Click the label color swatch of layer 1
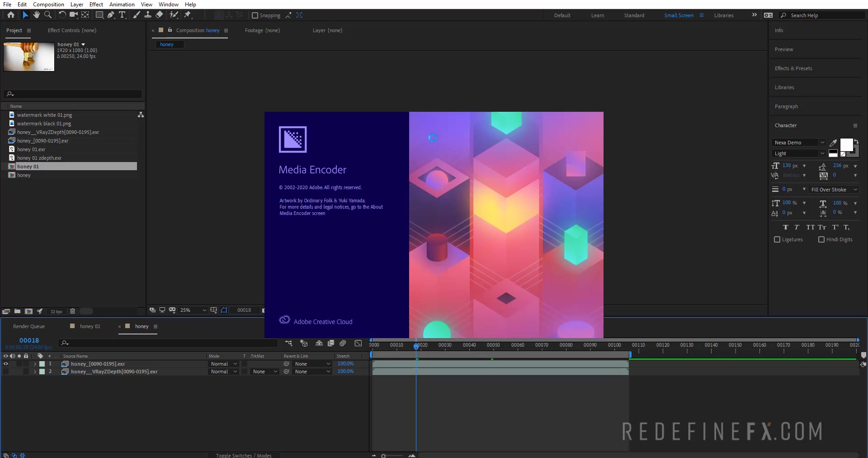Screen dimensions: 868x458 tap(42, 364)
